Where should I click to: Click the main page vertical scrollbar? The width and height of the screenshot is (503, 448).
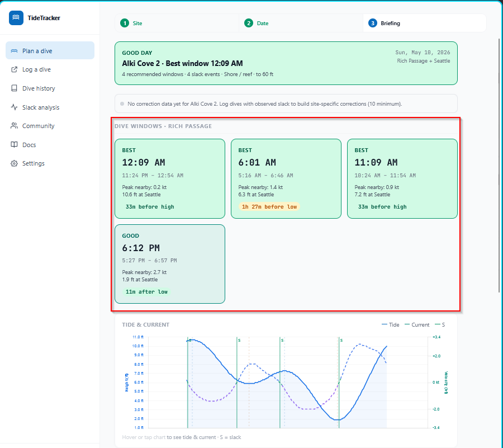(499, 165)
